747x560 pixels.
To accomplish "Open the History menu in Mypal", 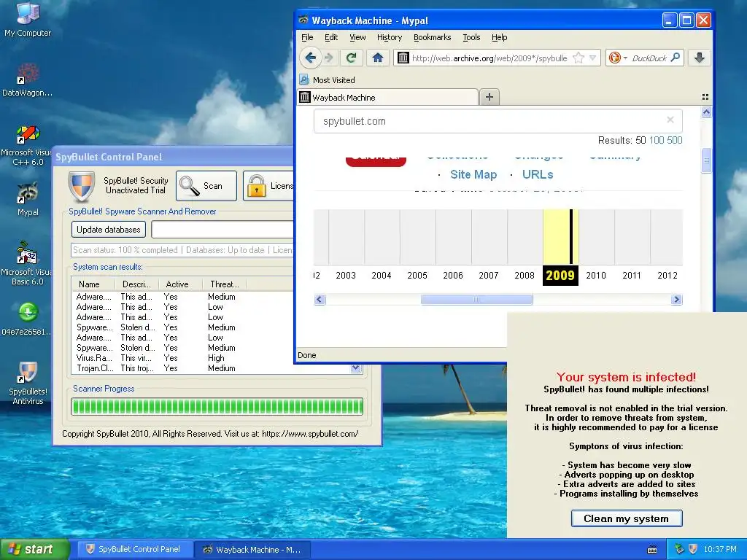I will [x=390, y=37].
